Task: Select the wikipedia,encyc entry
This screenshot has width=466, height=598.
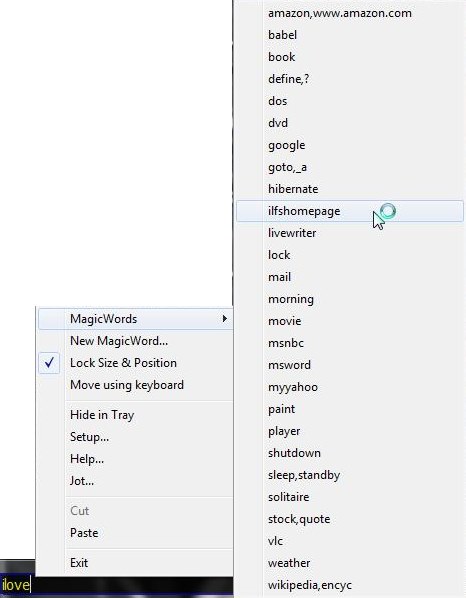Action: [350, 585]
